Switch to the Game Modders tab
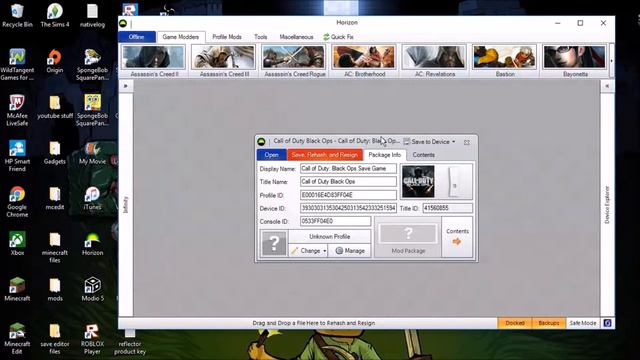Screen dimensions: 640x360 (181, 37)
